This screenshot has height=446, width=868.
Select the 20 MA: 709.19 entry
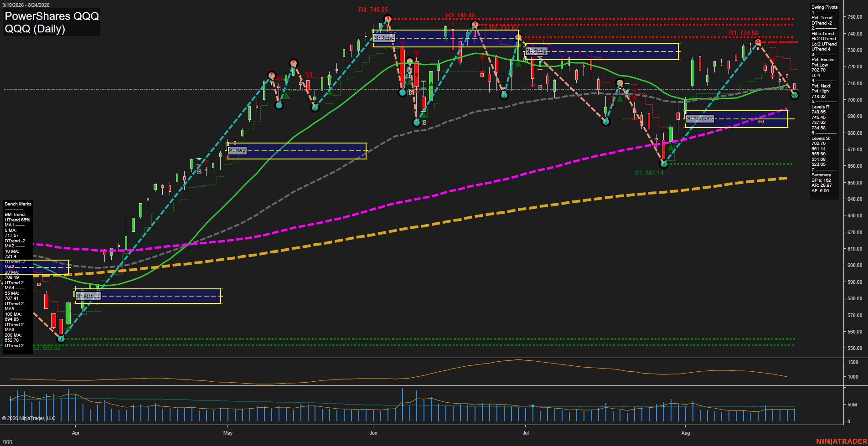point(12,275)
